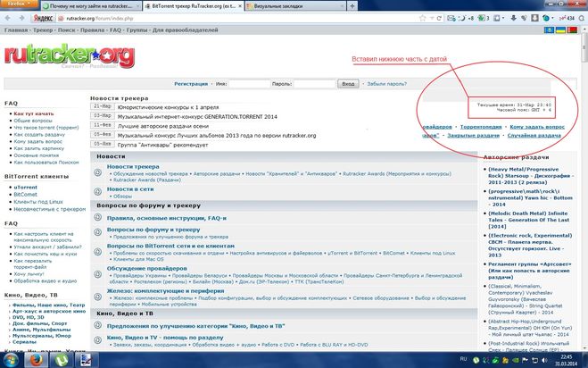Viewport: 588px width, 368px height.
Task: Click the globe extension icon
Action: click(x=546, y=18)
